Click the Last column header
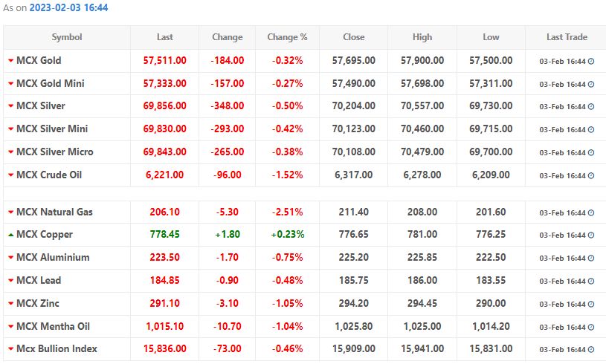Viewport: 606px width, 364px height. click(x=164, y=37)
